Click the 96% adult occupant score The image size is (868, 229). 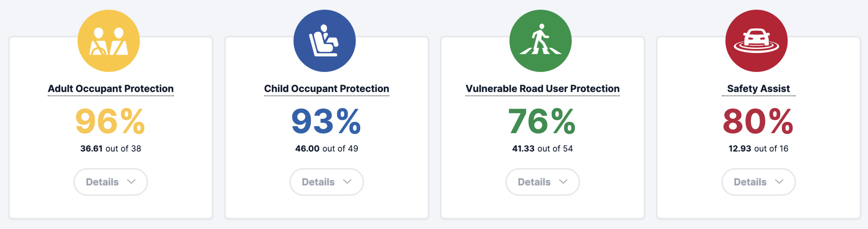point(110,121)
